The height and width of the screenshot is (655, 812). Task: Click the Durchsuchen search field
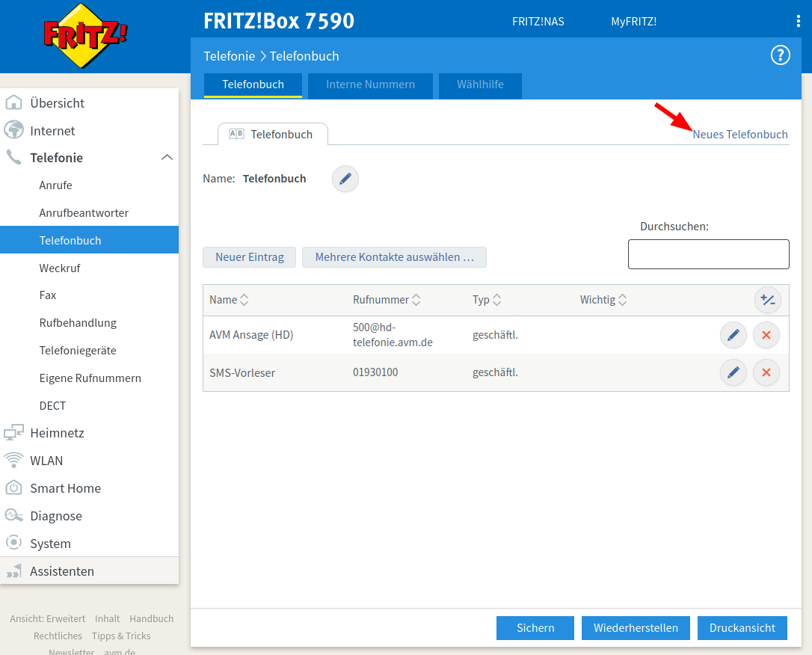(708, 254)
